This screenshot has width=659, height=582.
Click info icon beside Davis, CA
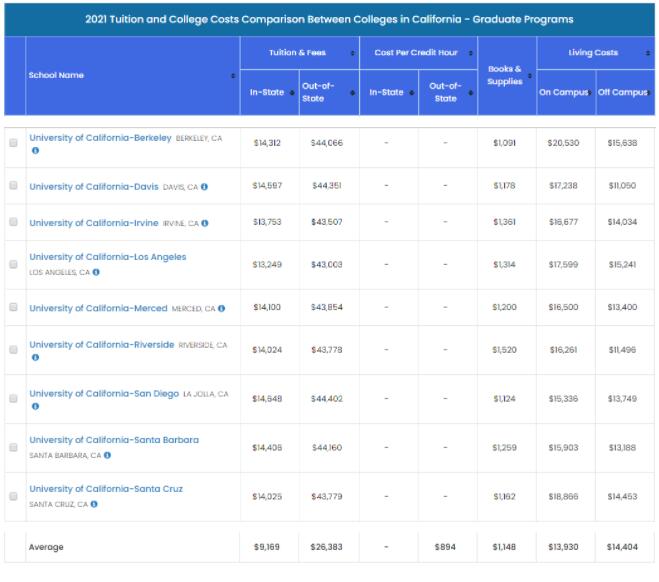(204, 187)
